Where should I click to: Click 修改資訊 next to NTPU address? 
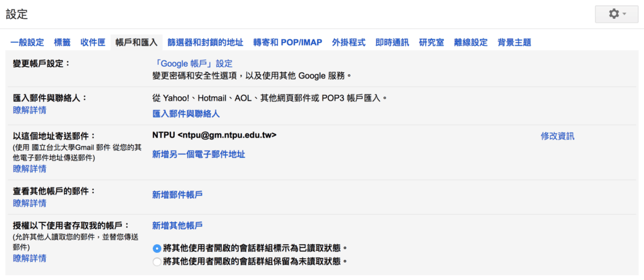(x=557, y=136)
